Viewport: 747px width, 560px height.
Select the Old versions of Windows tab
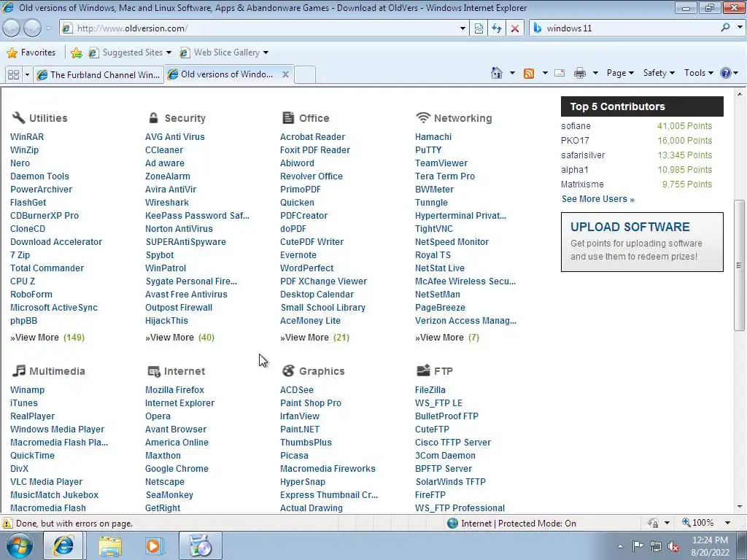[x=228, y=74]
